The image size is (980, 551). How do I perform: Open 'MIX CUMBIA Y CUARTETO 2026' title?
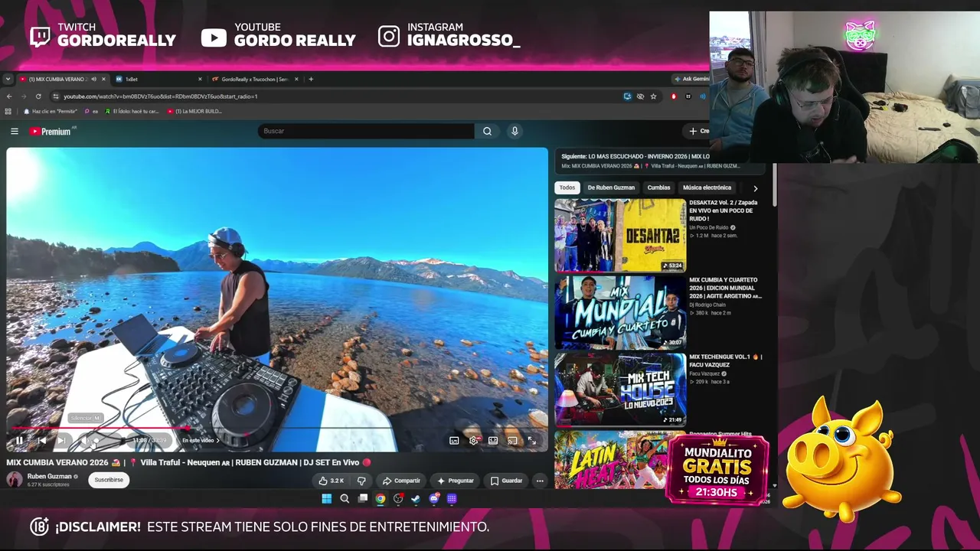(x=726, y=288)
